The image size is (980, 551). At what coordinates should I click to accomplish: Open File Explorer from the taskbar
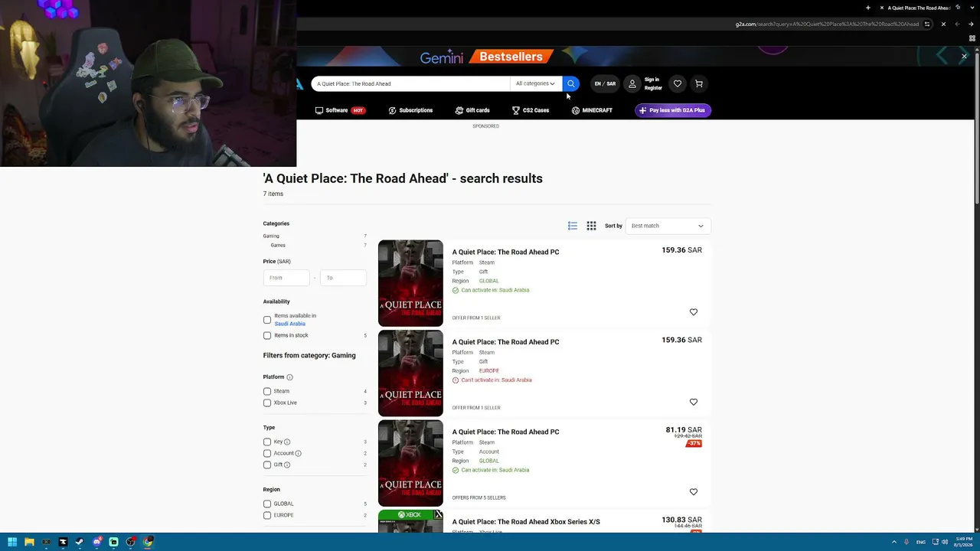tap(29, 543)
